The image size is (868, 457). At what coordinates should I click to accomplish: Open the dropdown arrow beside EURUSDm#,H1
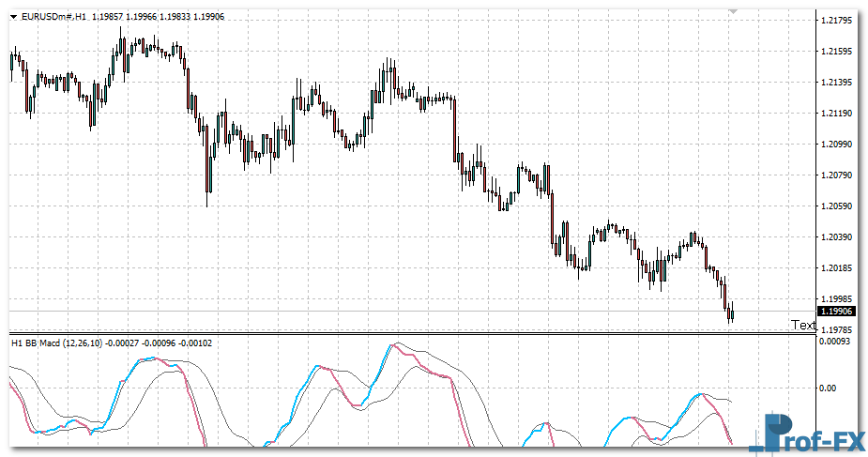pyautogui.click(x=13, y=17)
